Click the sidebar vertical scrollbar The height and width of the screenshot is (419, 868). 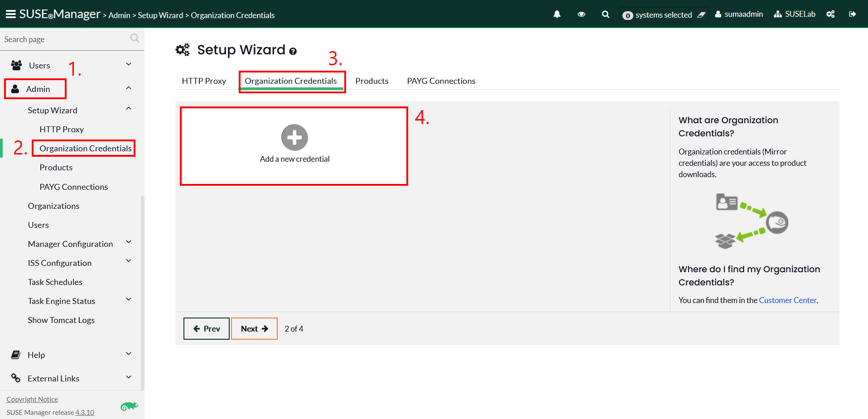(143, 292)
